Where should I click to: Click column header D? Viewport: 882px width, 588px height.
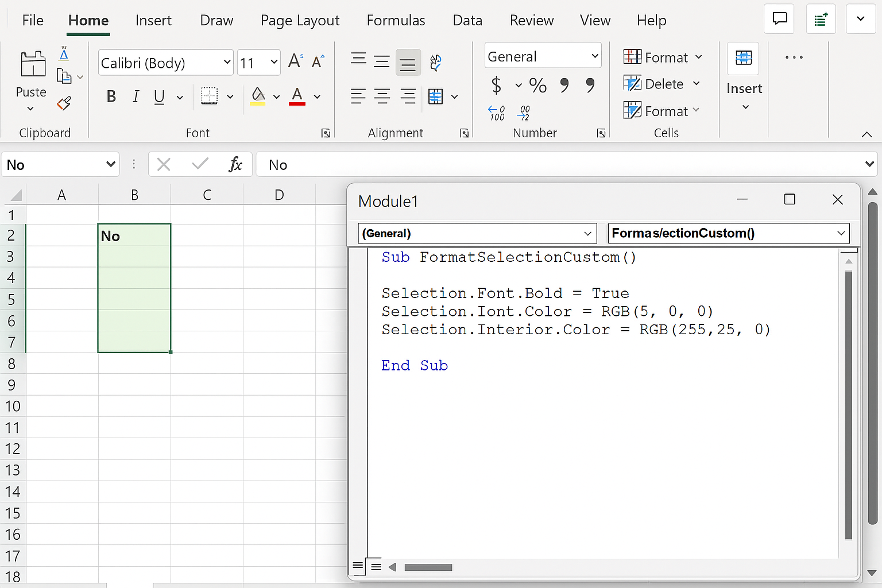279,195
